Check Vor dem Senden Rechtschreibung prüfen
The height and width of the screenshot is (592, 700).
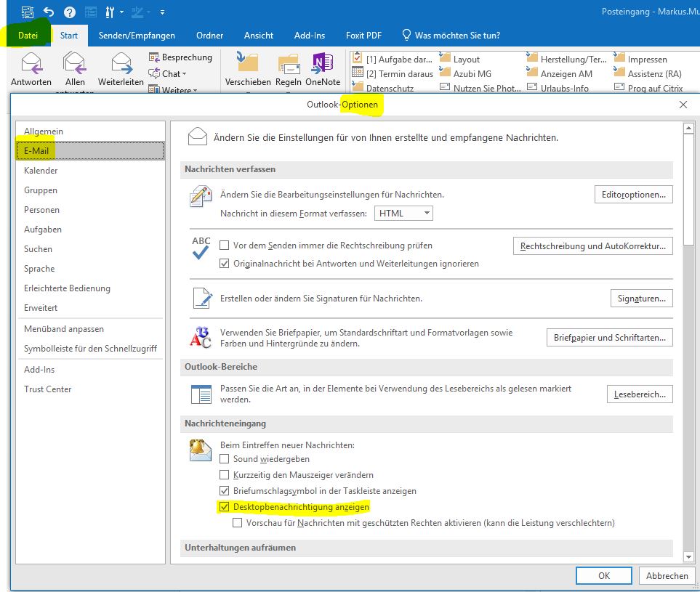coord(225,246)
